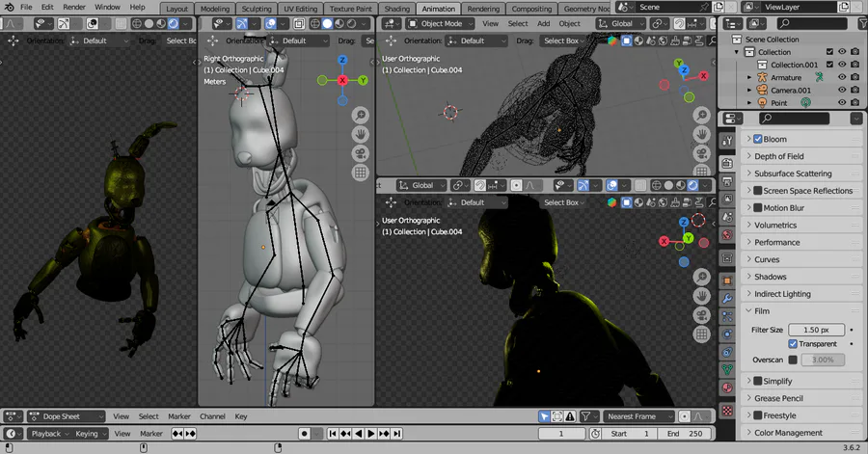Open the Material properties red sphere icon
Image resolution: width=868 pixels, height=454 pixels.
[x=727, y=387]
